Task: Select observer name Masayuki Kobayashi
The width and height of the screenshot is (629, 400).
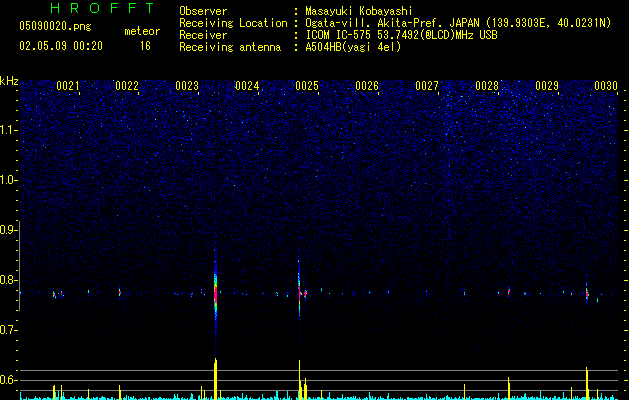Action: (x=359, y=11)
